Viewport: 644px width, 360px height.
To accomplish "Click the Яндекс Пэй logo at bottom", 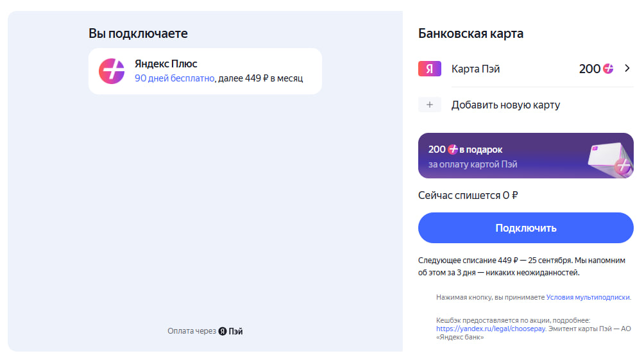I will [x=230, y=331].
